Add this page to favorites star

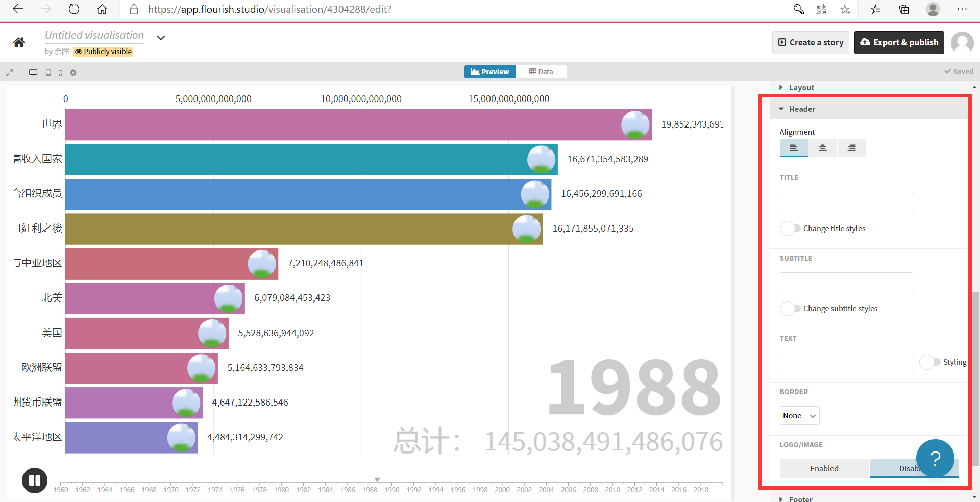(x=845, y=9)
